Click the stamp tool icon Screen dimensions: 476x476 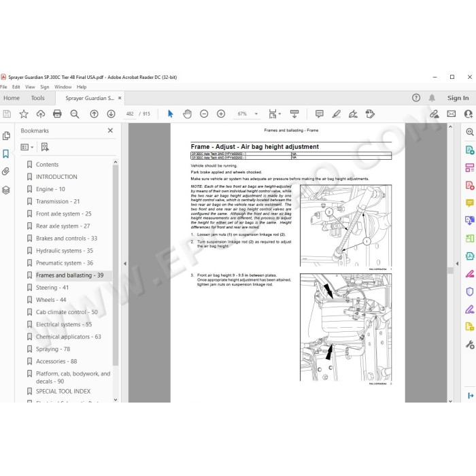(370, 114)
